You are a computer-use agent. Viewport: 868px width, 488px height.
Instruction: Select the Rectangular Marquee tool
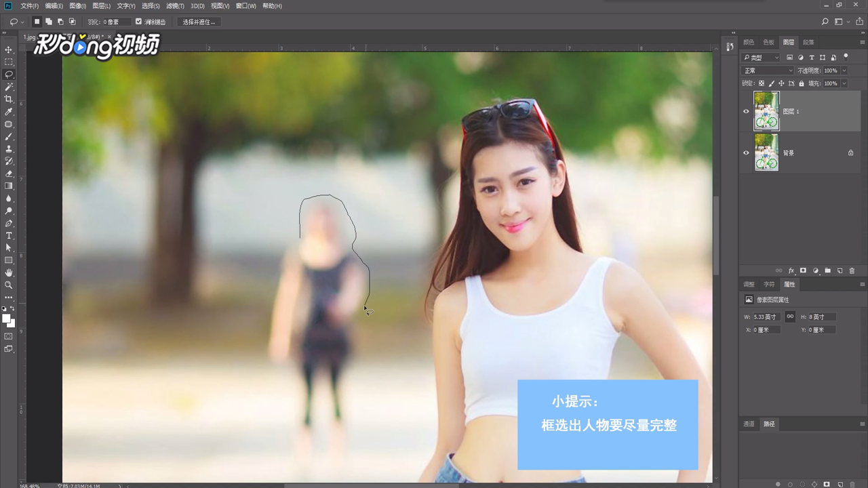pos(9,62)
